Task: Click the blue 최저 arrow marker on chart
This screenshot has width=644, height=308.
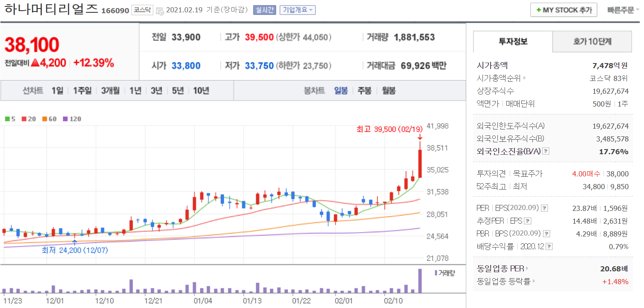Action: 75,242
